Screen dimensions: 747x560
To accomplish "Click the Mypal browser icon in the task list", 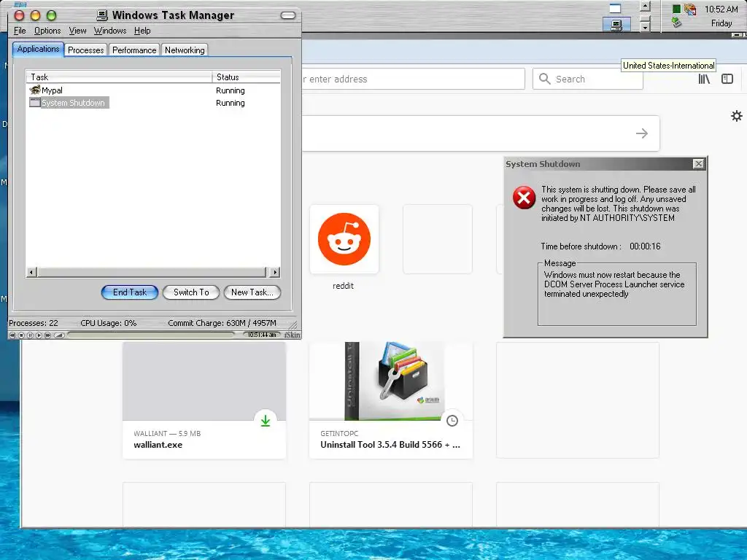I will [x=35, y=90].
